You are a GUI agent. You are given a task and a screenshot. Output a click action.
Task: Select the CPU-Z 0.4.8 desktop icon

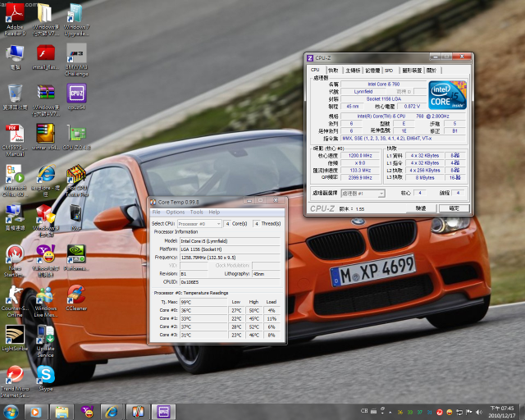point(76,137)
